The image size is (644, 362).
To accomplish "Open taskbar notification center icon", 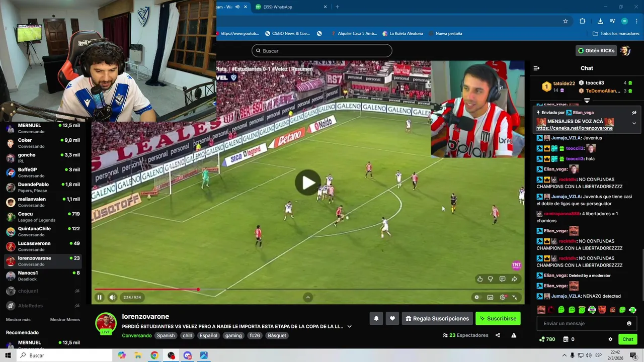I will tap(633, 355).
